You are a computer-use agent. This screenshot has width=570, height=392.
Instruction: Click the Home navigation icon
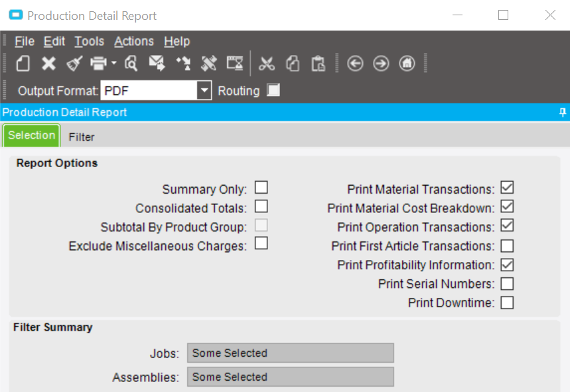click(x=407, y=64)
